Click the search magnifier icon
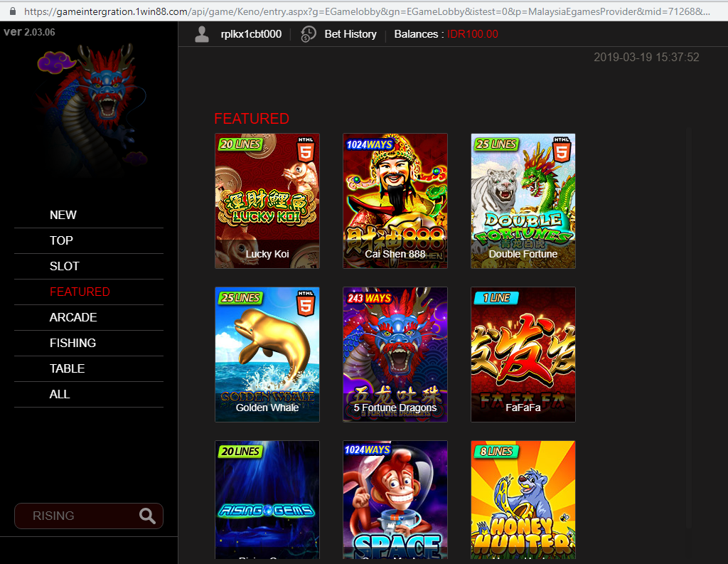 pyautogui.click(x=147, y=516)
